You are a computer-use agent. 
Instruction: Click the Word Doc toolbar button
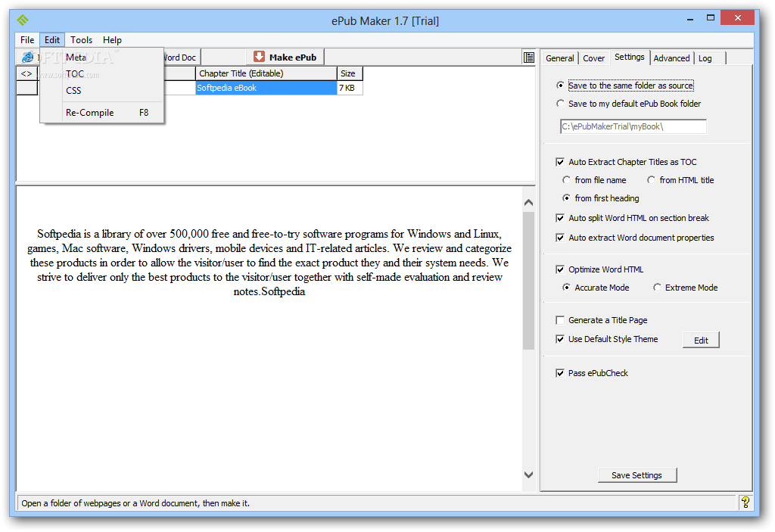click(182, 58)
